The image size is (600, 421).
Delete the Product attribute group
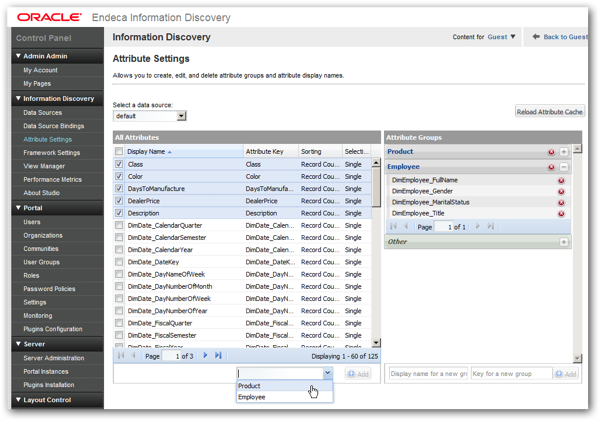tap(551, 152)
